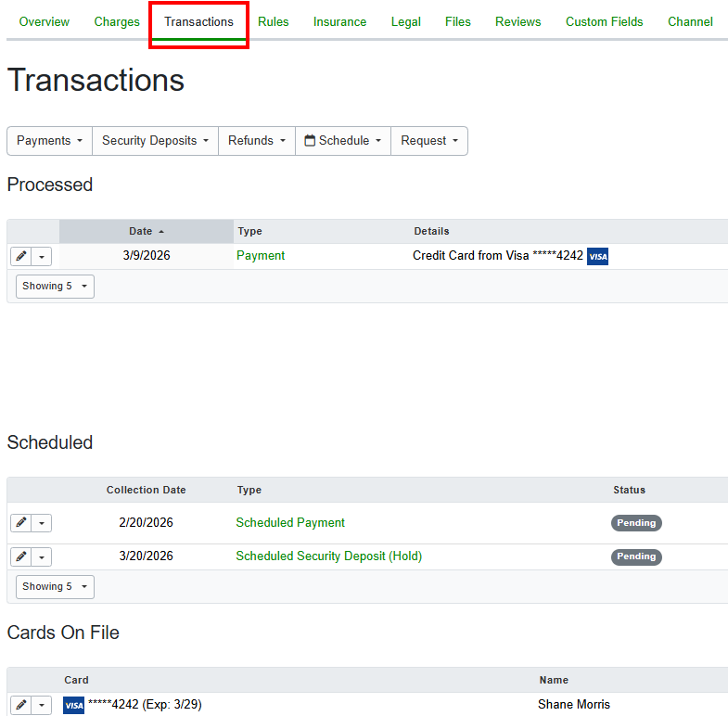Open the Refunds dropdown
728x716 pixels.
[257, 141]
